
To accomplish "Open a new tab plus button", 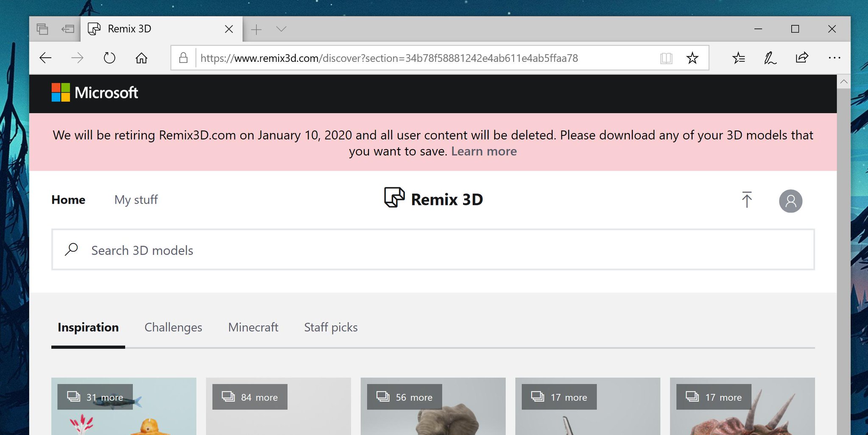I will tap(256, 29).
